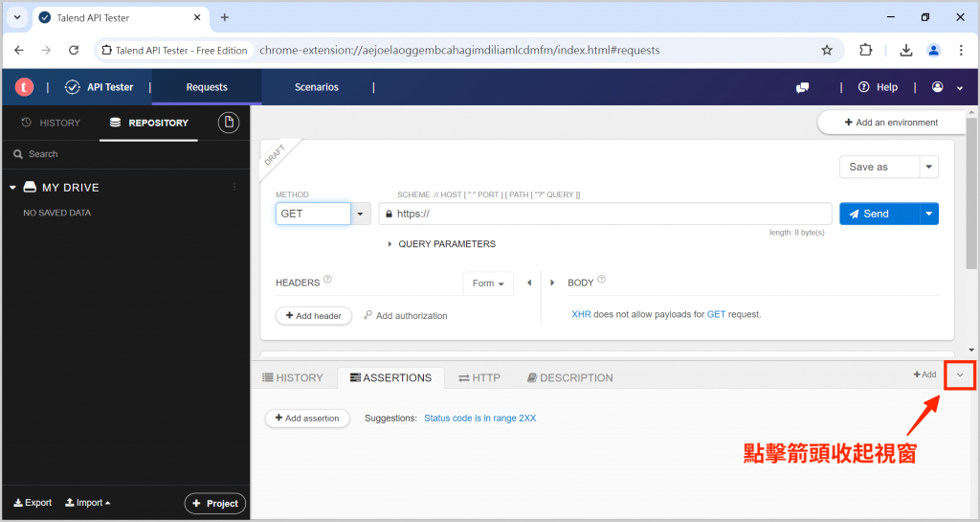The image size is (980, 522).
Task: Select the ASSERTIONS tab
Action: click(x=391, y=377)
